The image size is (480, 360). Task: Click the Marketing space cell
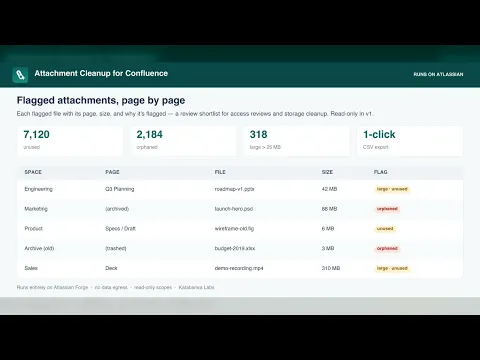(x=36, y=209)
